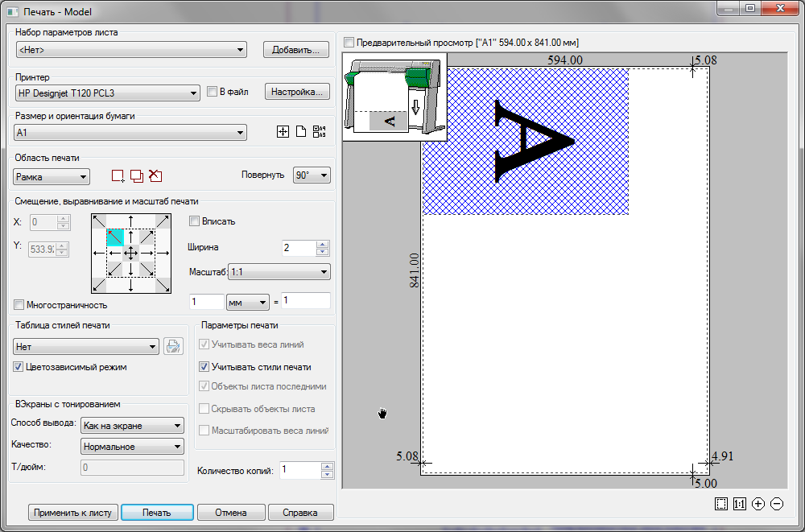
Task: Select the center alignment square in offset grid
Action: (x=131, y=254)
